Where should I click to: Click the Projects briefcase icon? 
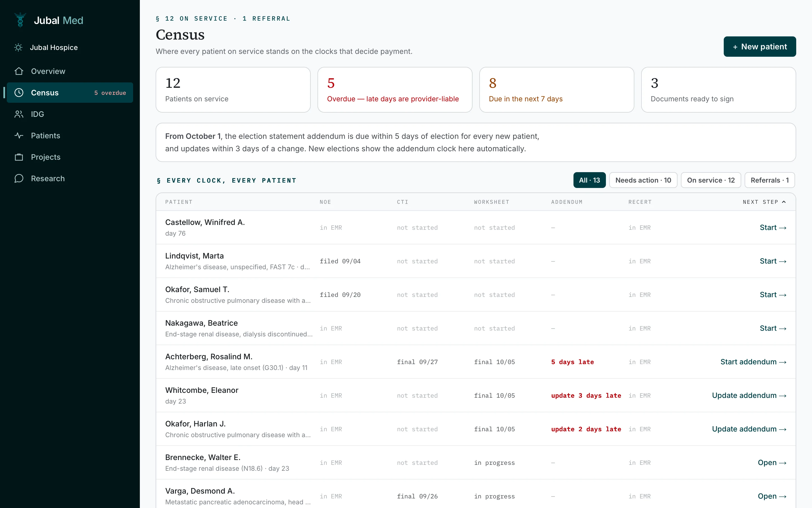pos(19,157)
